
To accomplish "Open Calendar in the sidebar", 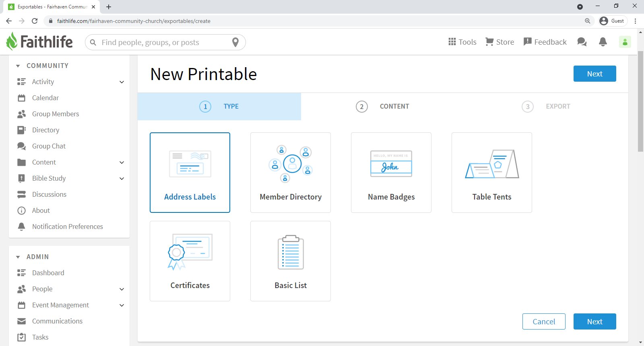I will (45, 98).
